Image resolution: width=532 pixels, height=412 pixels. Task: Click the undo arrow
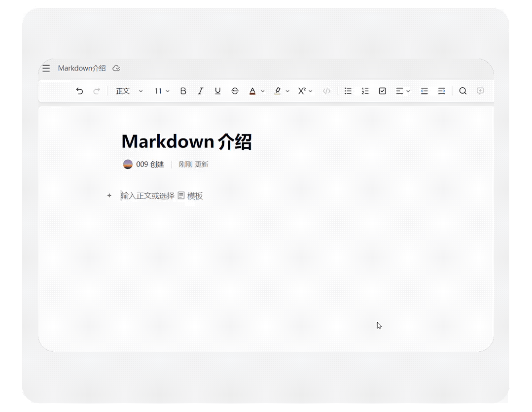(79, 91)
